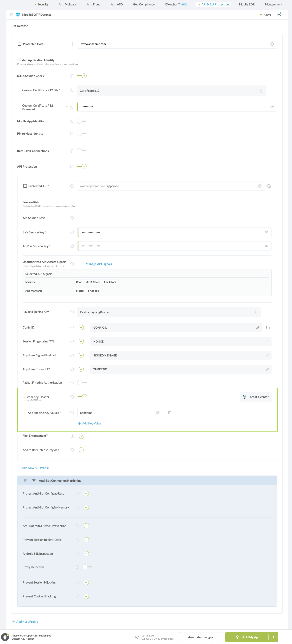The width and height of the screenshot is (292, 644).
Task: Click info icon for API Session Keys
Action: point(72,218)
